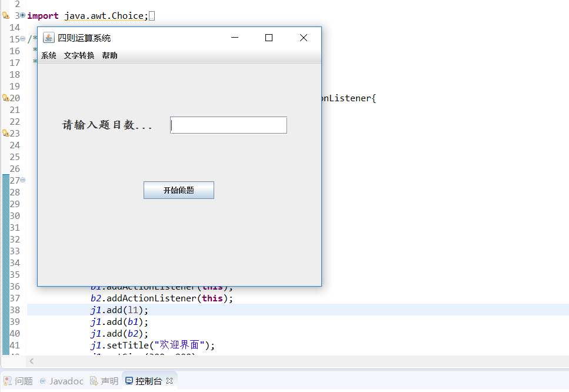Click code line j1.add(b1);

(119, 322)
